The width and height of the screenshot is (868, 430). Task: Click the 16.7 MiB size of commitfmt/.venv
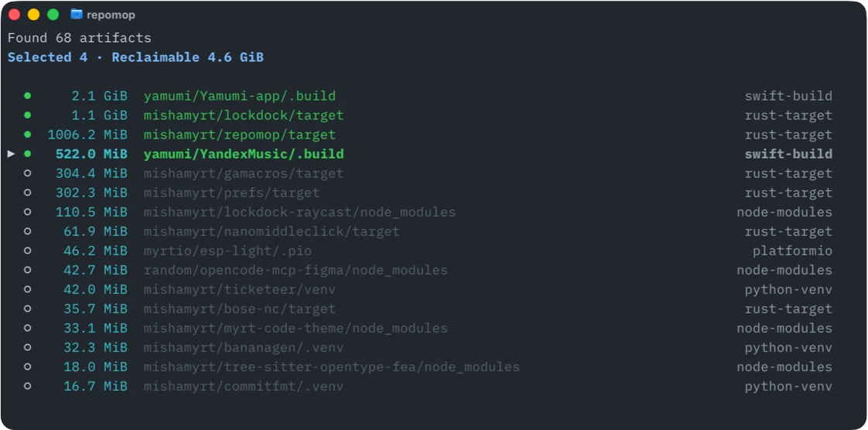click(x=95, y=386)
